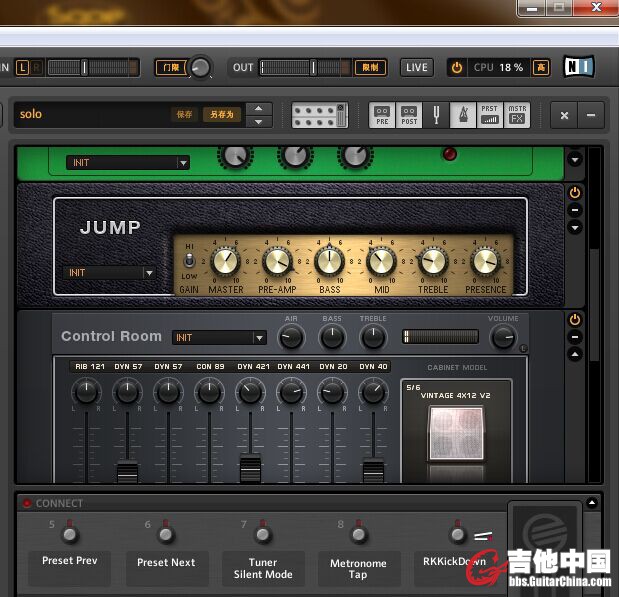The image size is (619, 597).
Task: Click the NI Native Instruments logo
Action: (x=579, y=67)
